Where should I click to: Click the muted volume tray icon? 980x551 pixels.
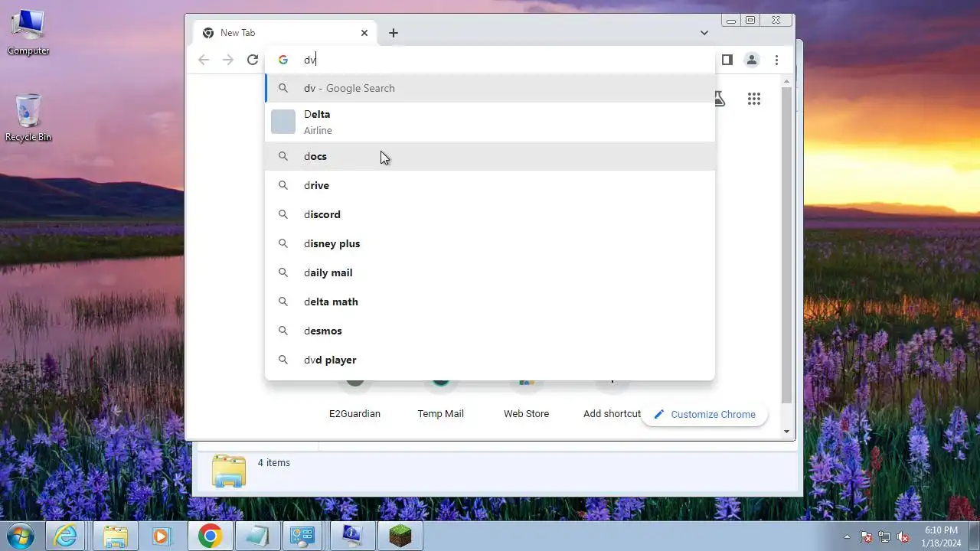point(903,536)
